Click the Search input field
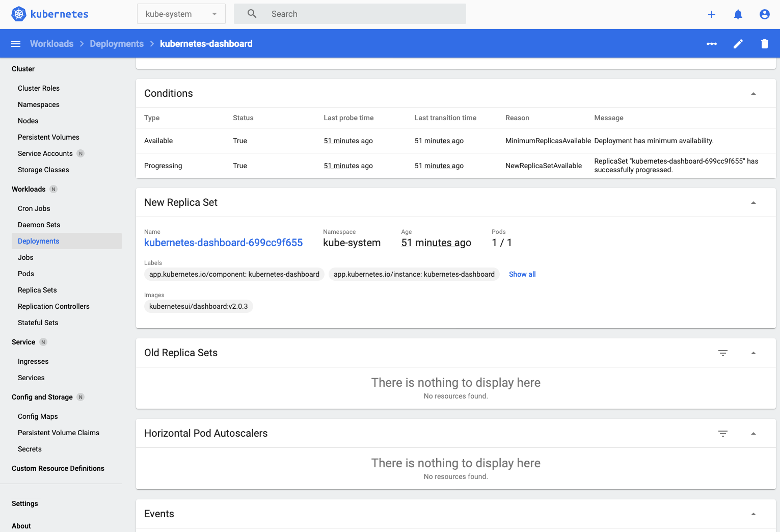The image size is (780, 532). tap(350, 14)
